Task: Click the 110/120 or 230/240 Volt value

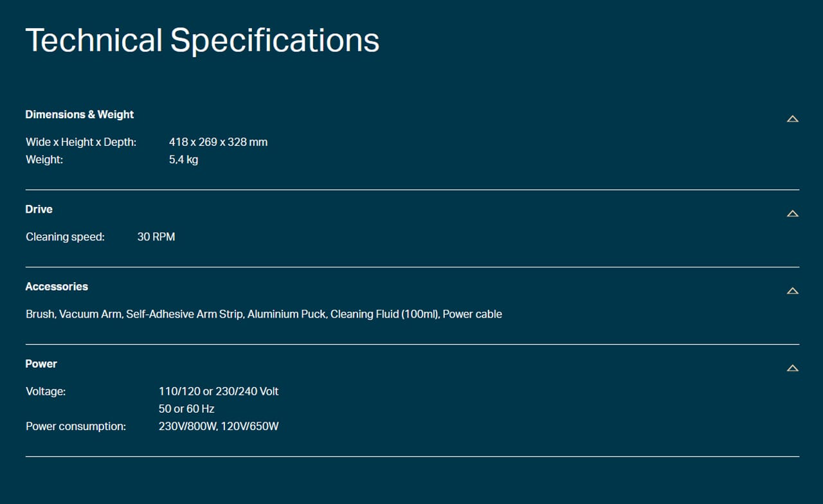Action: click(x=219, y=392)
